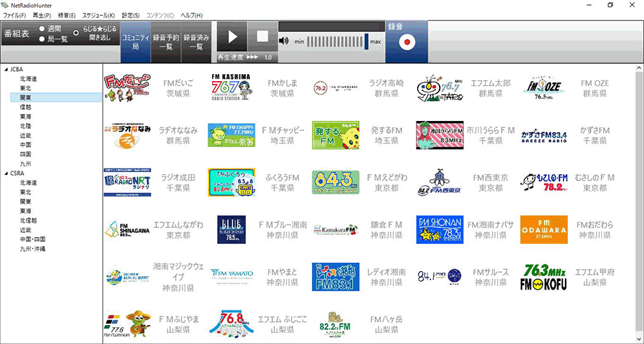Click the FMチャッピー logo
Viewport: 644px width, 344px height.
pos(231,136)
